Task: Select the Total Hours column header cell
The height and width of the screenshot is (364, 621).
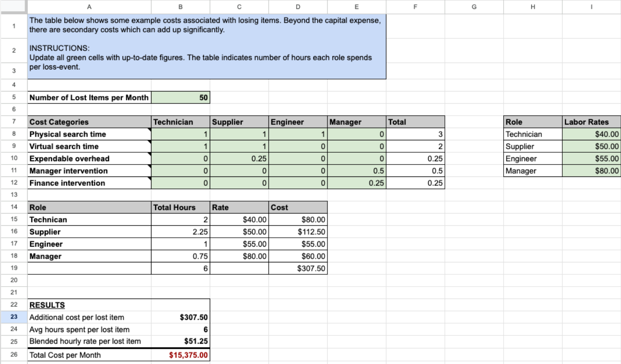Action: click(x=180, y=208)
